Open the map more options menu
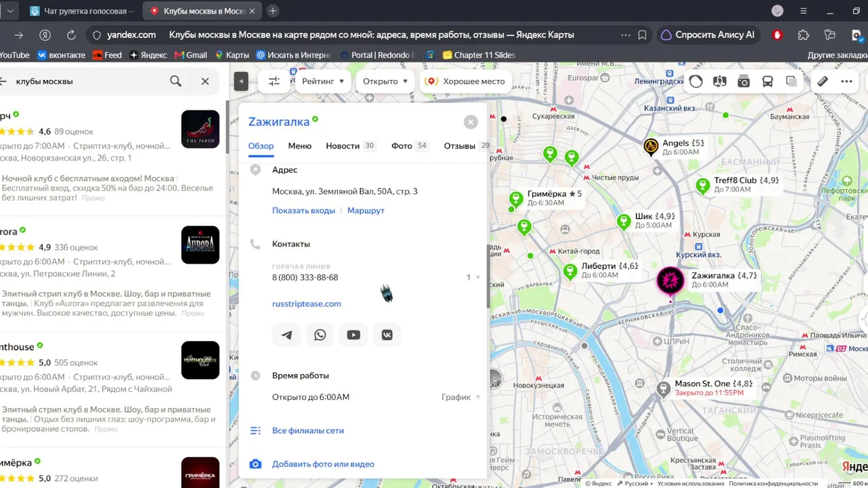Viewport: 868px width, 488px height. pos(846,81)
